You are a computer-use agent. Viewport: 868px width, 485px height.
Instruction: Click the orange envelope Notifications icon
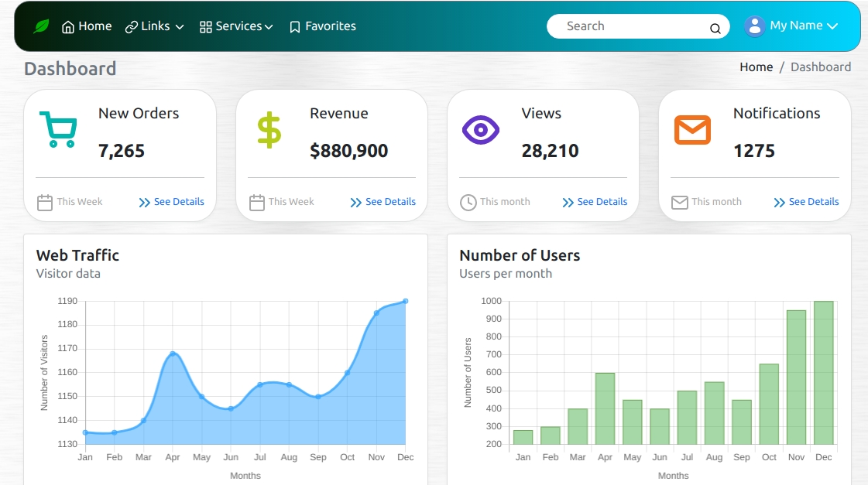pos(692,130)
